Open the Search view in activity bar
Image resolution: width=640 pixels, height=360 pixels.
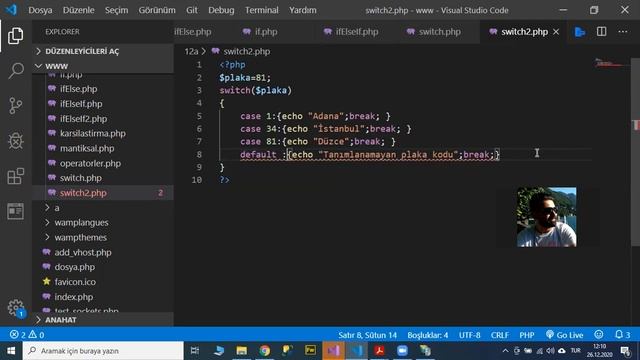click(16, 71)
